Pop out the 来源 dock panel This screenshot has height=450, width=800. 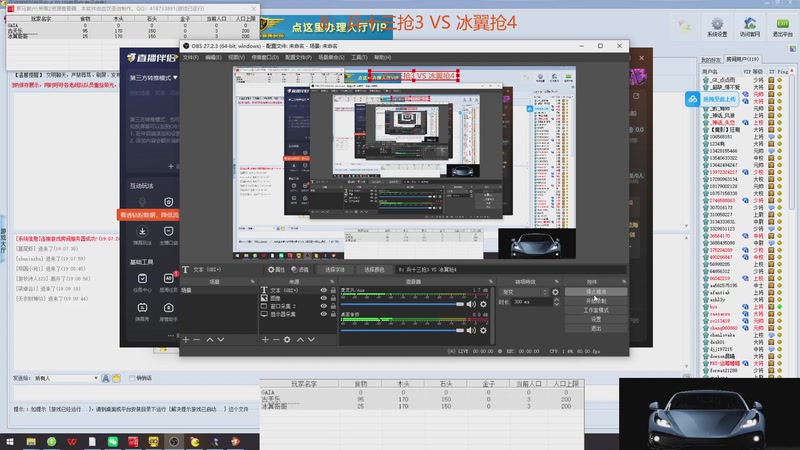click(332, 282)
